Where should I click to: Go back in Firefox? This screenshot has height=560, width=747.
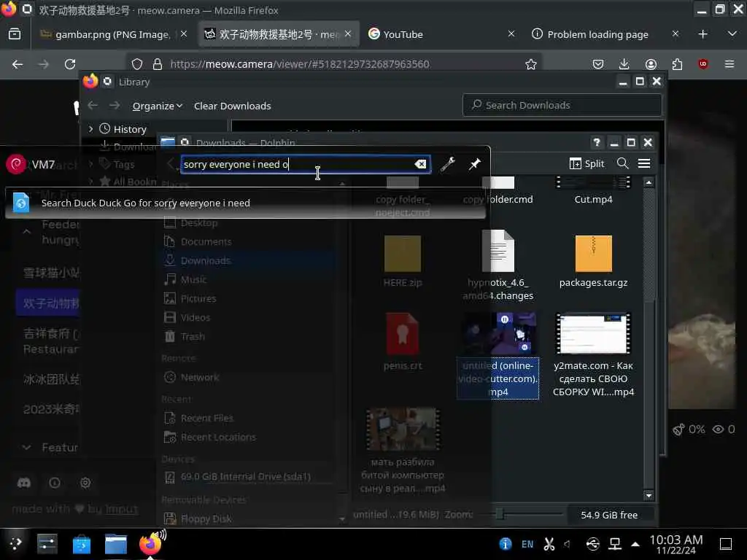[x=18, y=64]
